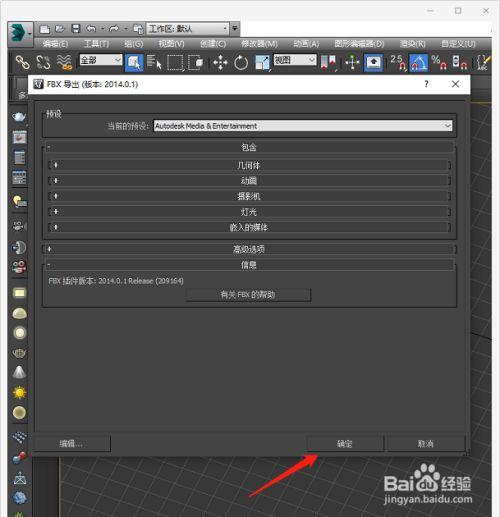Toggle the Angle Snap button
The height and width of the screenshot is (517, 500).
(x=419, y=62)
